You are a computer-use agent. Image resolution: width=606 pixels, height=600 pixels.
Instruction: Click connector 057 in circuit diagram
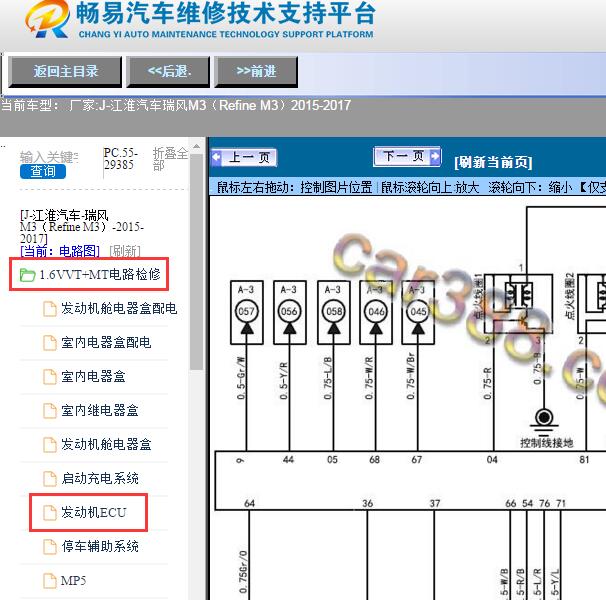(x=247, y=312)
